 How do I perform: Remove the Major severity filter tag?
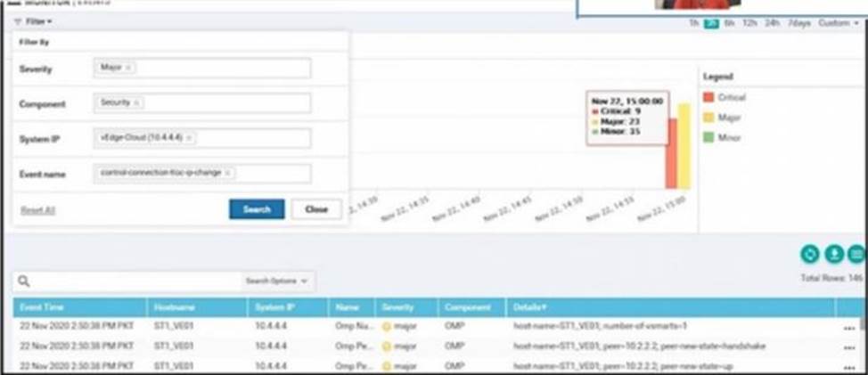point(128,69)
